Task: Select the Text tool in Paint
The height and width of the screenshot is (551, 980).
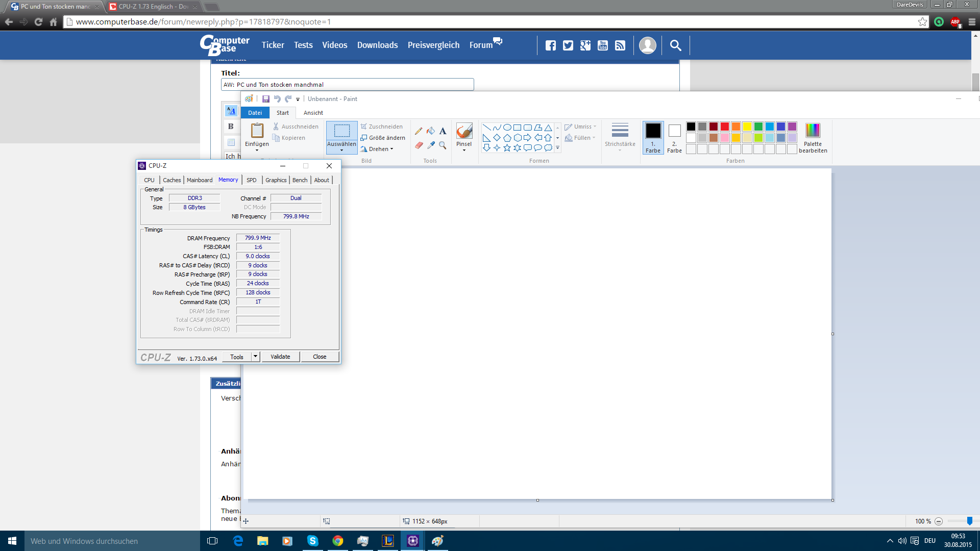Action: (443, 131)
